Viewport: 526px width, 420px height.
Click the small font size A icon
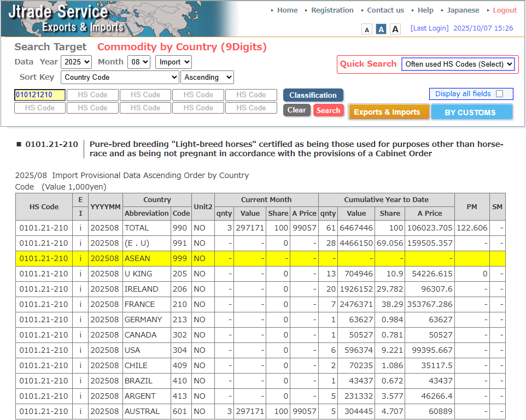(x=367, y=29)
